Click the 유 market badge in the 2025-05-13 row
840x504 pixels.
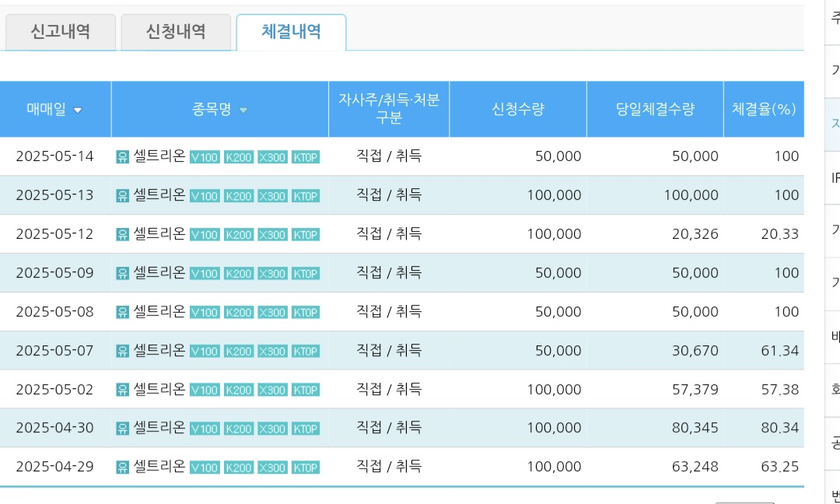tap(122, 196)
